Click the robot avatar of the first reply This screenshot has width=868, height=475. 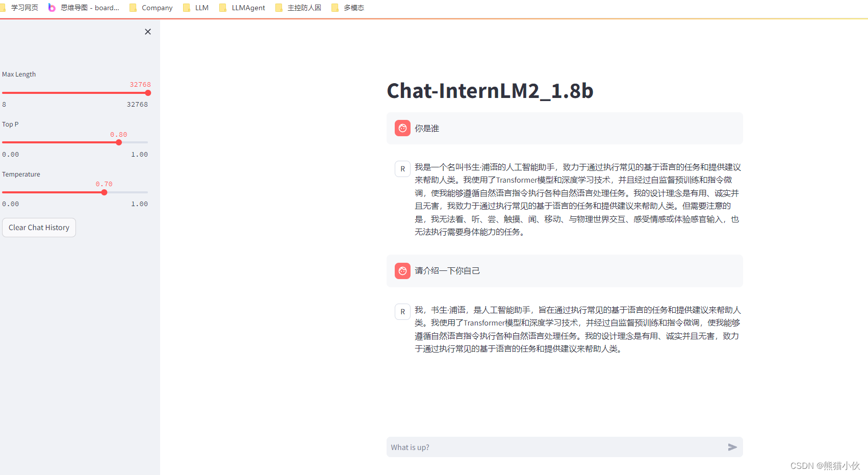pyautogui.click(x=402, y=169)
